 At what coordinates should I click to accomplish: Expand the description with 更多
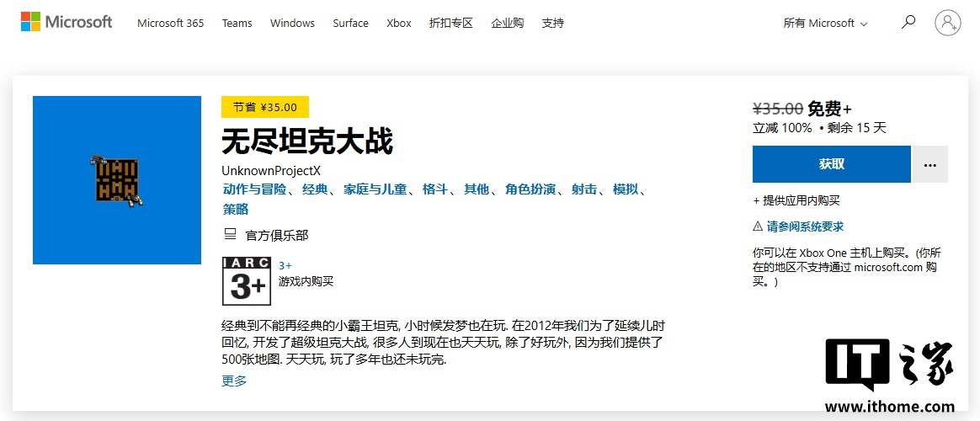(x=234, y=381)
